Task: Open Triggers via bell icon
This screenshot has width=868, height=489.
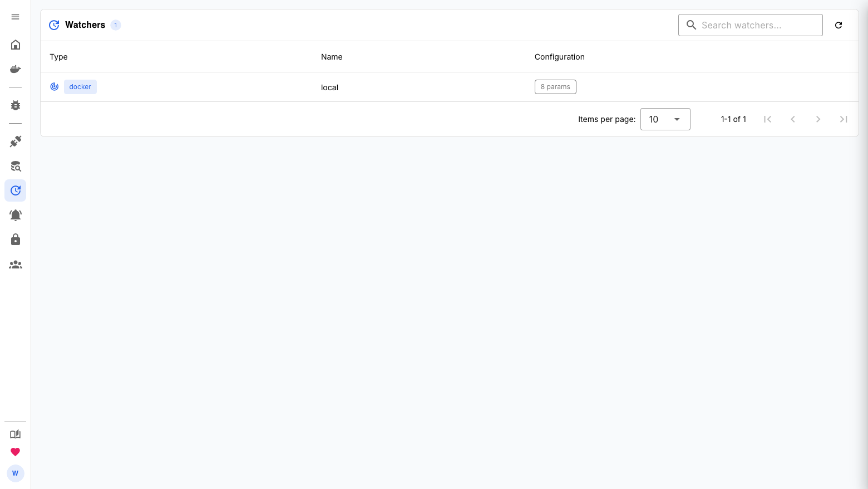Action: 16,215
